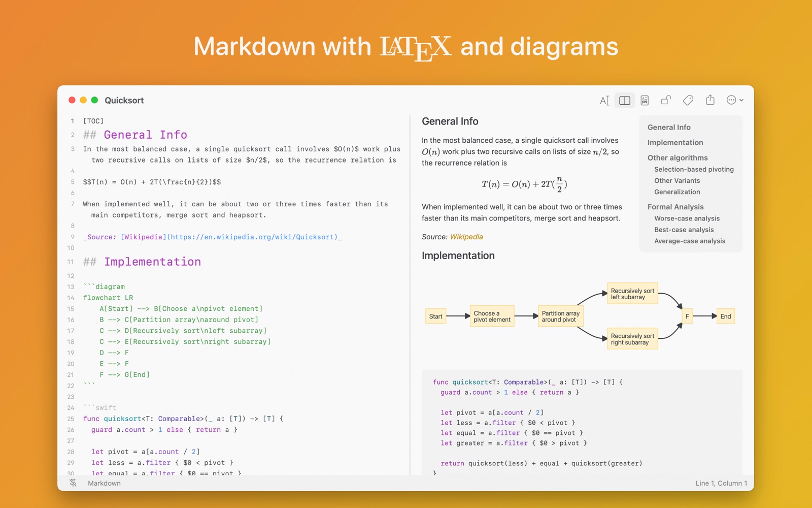The width and height of the screenshot is (812, 508).
Task: Click the '## General Info' heading in the editor
Action: coord(135,135)
